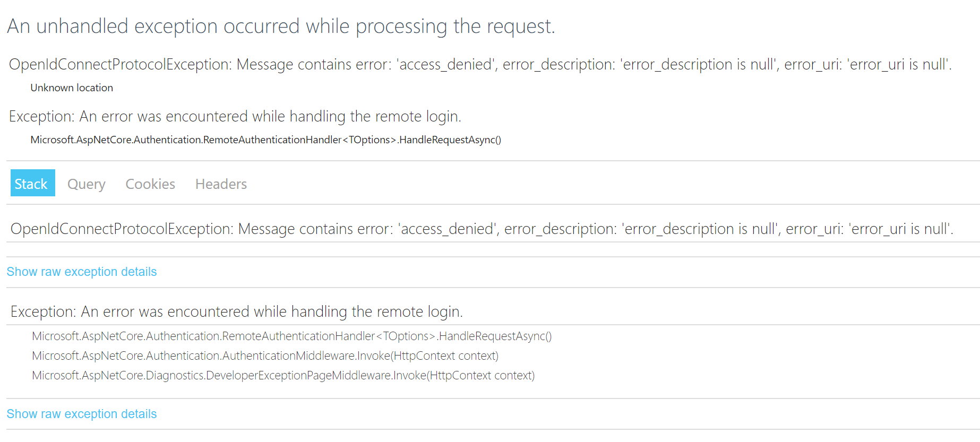Switch to the Cookies tab
This screenshot has height=442, width=980.
[150, 184]
